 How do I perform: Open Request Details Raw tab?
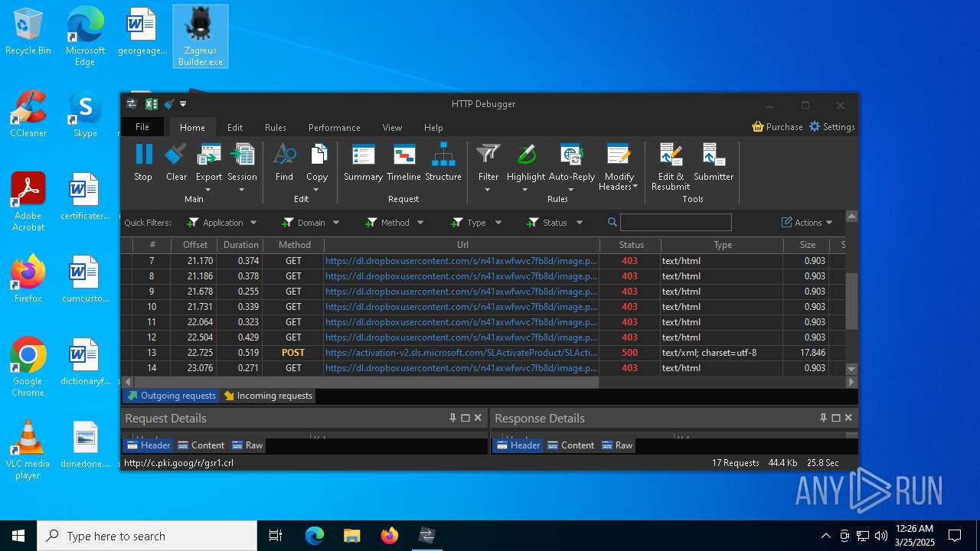pyautogui.click(x=247, y=445)
